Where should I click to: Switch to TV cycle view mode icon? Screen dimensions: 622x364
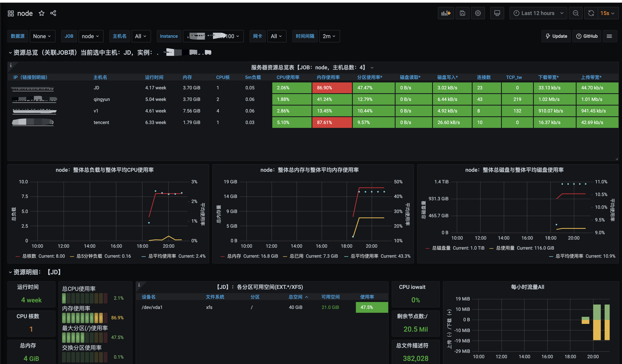click(x=497, y=13)
